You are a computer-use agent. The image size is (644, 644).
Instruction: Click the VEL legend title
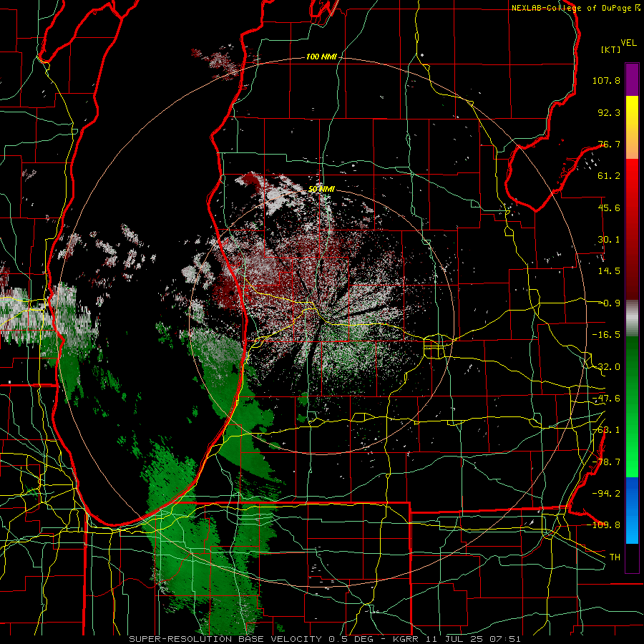[x=628, y=43]
